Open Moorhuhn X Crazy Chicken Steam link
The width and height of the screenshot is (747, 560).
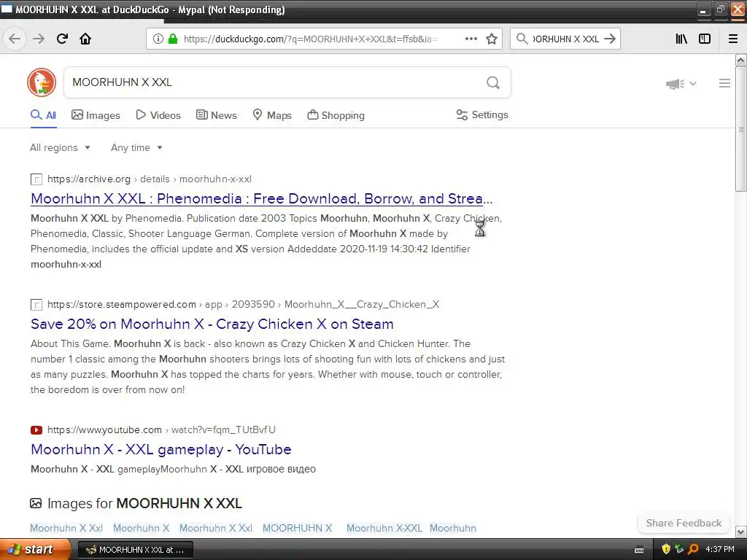pyautogui.click(x=212, y=324)
